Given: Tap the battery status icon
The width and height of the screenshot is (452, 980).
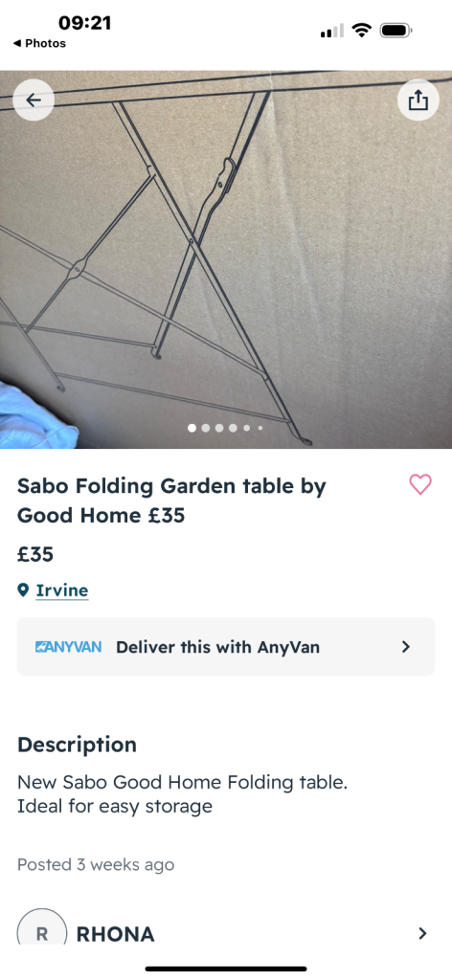Looking at the screenshot, I should click(395, 30).
